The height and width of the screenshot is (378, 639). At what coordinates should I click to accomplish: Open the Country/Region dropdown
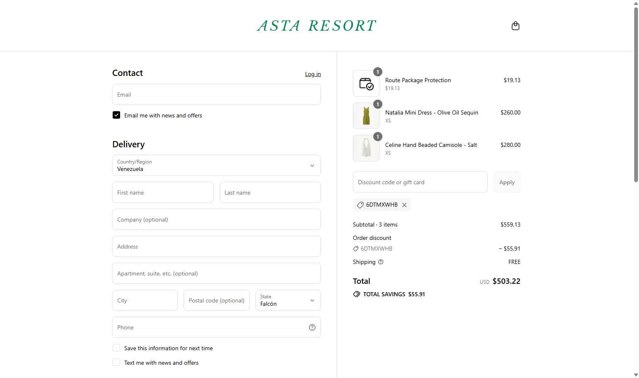point(216,165)
